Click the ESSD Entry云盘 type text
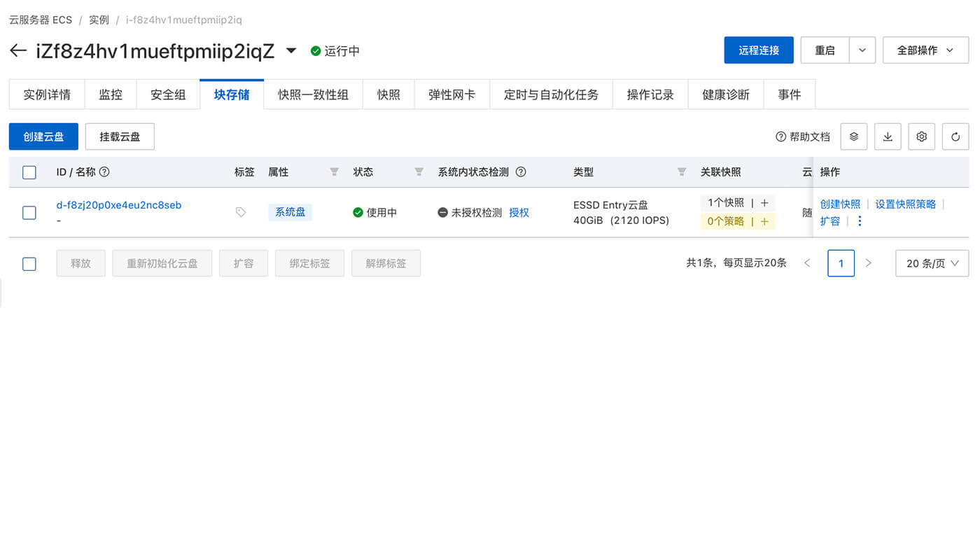The height and width of the screenshot is (560, 980). tap(610, 205)
